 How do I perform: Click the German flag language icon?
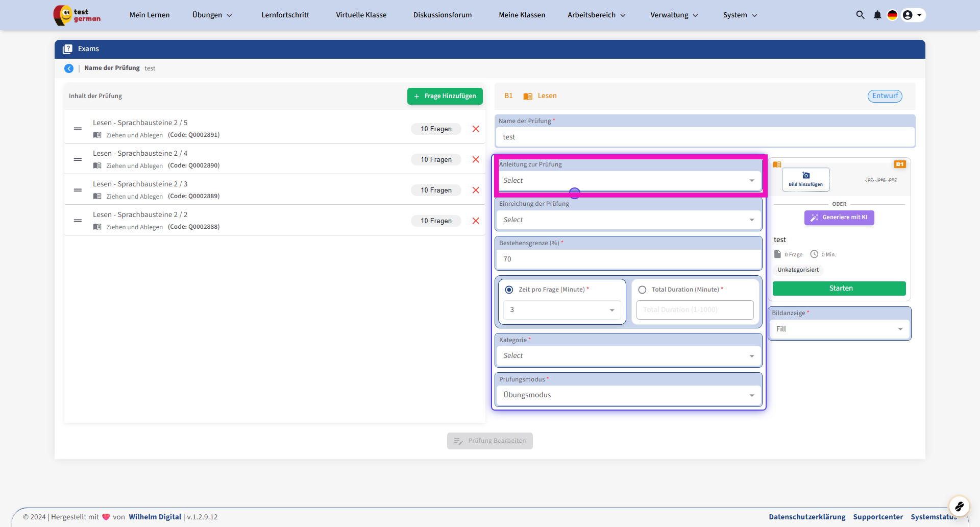click(892, 15)
